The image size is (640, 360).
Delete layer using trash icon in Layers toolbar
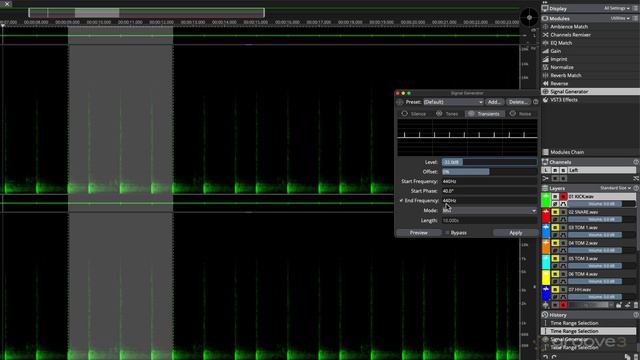pos(636,305)
